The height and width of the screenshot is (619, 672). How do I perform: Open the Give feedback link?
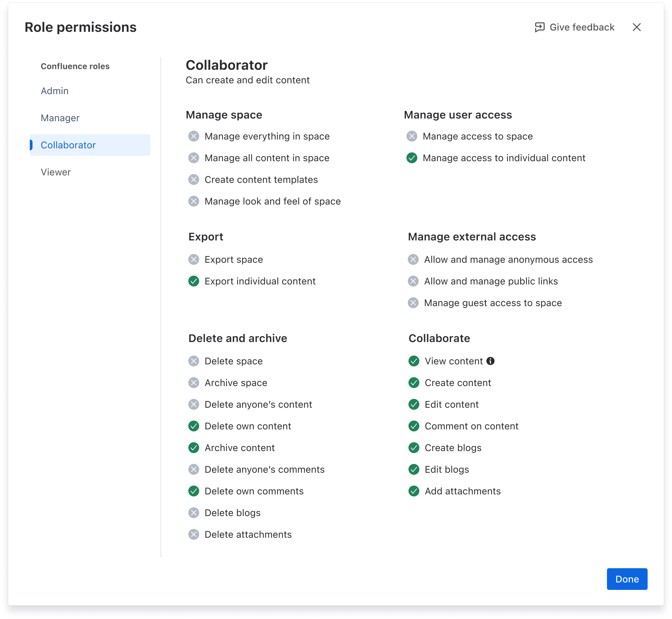[x=582, y=27]
